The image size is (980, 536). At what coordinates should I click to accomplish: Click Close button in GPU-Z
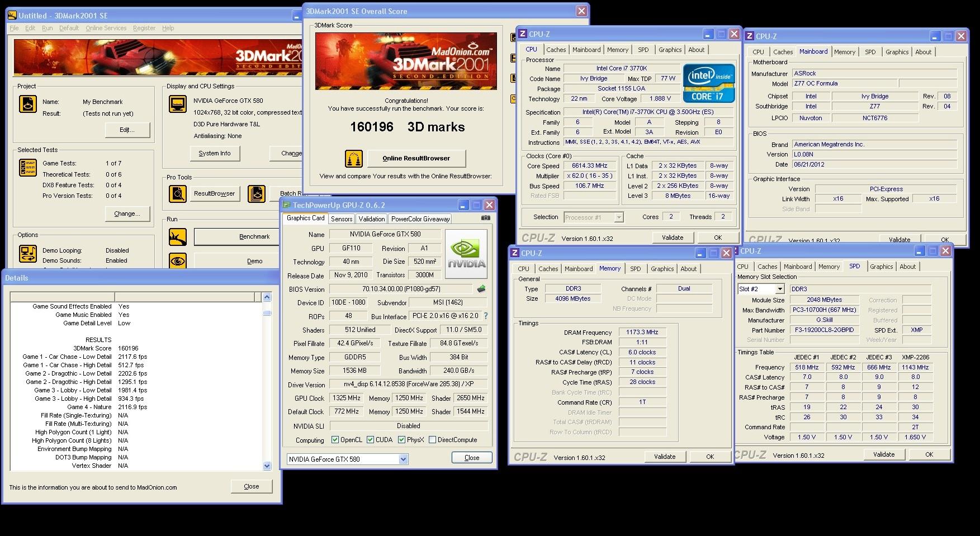(x=472, y=457)
